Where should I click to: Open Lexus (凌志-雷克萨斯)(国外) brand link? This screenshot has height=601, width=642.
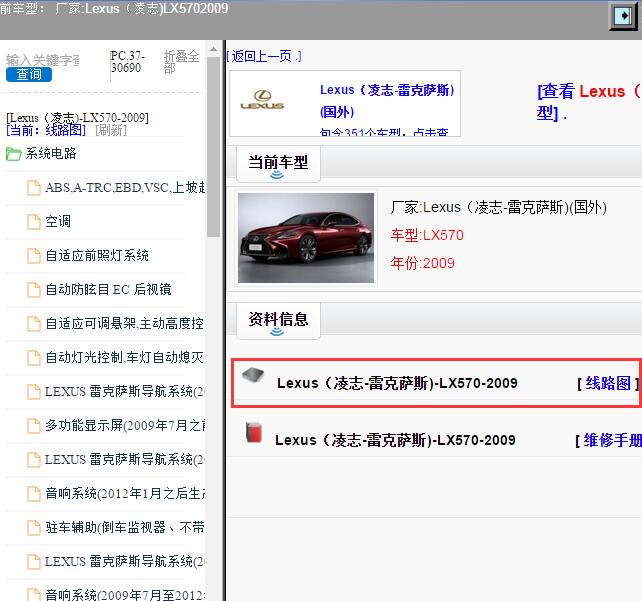click(x=387, y=101)
